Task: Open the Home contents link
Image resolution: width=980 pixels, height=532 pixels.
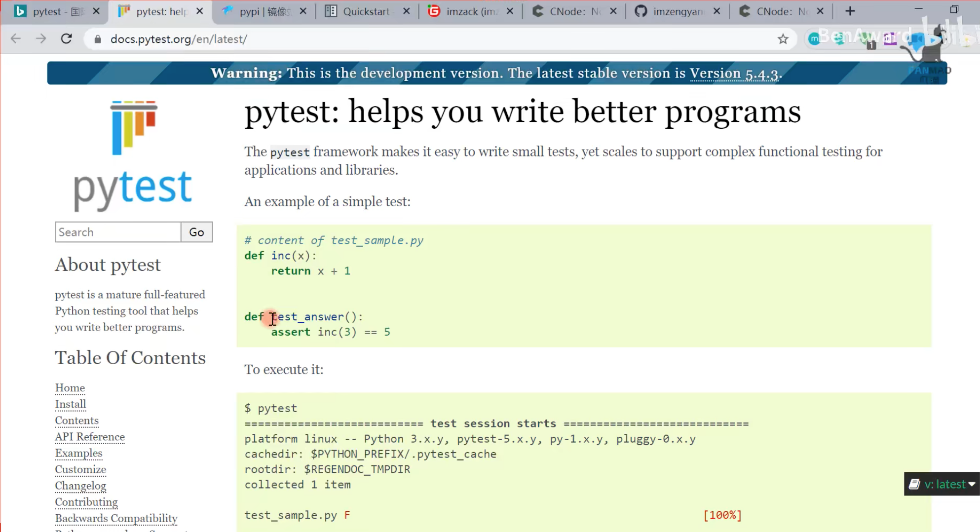Action: 70,388
